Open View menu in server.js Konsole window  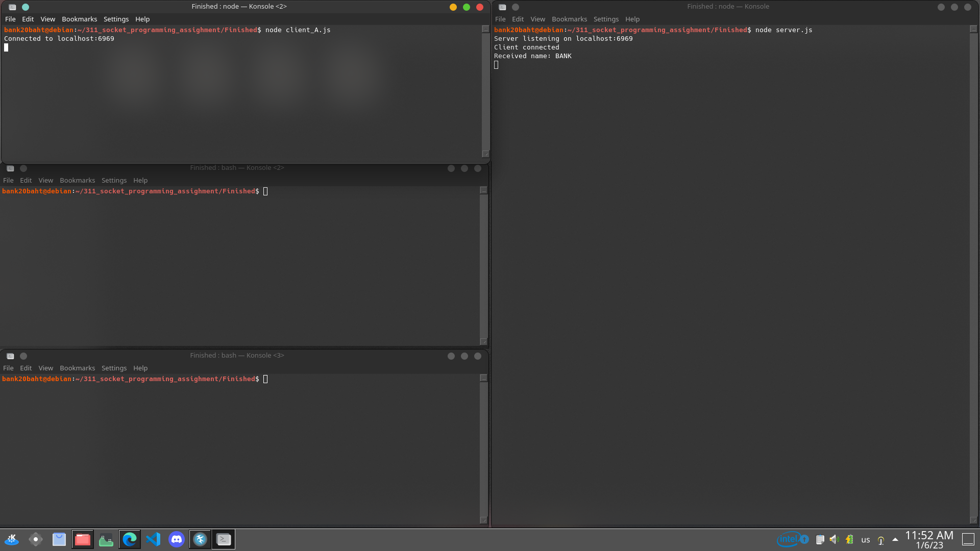(538, 19)
